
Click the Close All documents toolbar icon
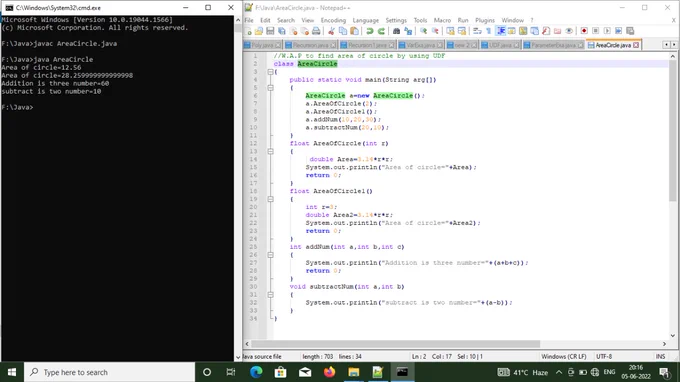(x=305, y=31)
